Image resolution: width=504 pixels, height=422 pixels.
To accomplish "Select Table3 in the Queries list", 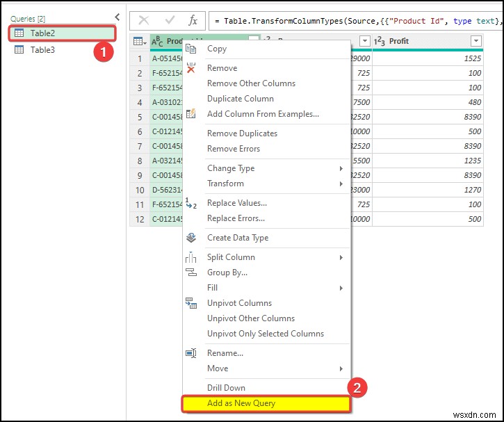I will click(x=62, y=50).
